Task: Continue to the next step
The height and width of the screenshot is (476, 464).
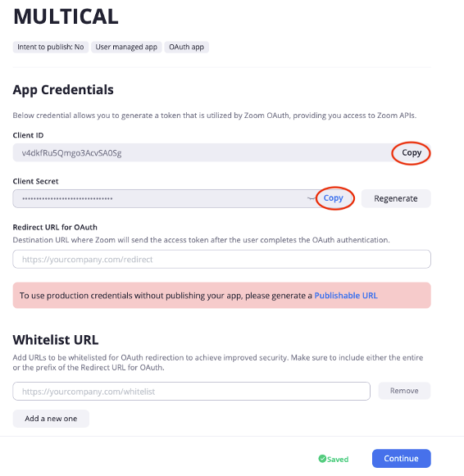Action: tap(401, 459)
